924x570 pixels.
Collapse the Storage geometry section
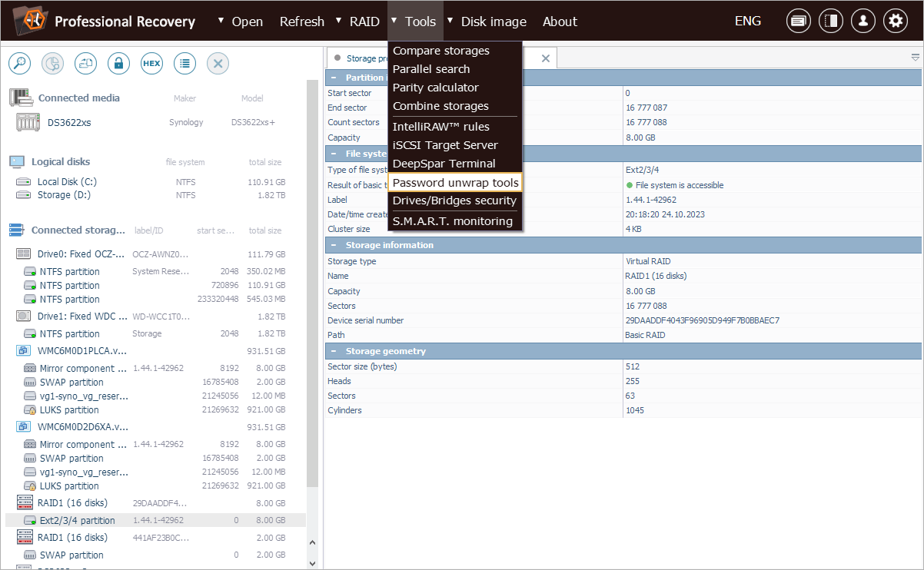[334, 352]
